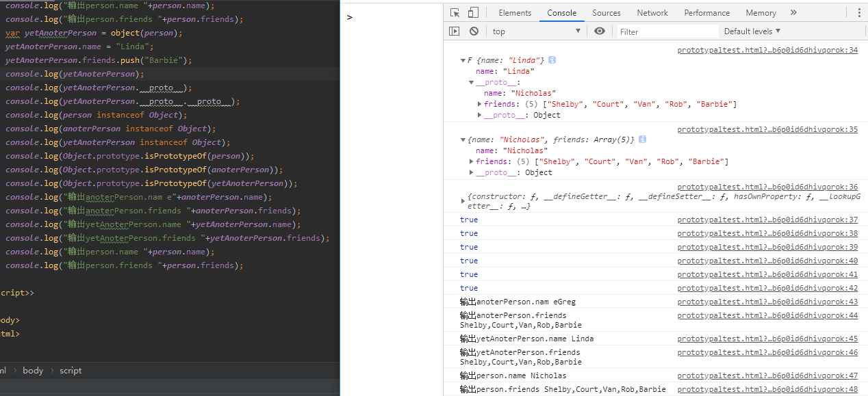Open the Elements tab
Screen dimensions: 868x396
tap(515, 12)
